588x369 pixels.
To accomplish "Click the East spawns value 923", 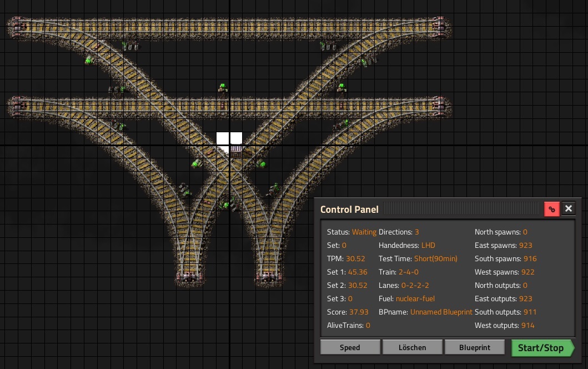I will click(526, 246).
